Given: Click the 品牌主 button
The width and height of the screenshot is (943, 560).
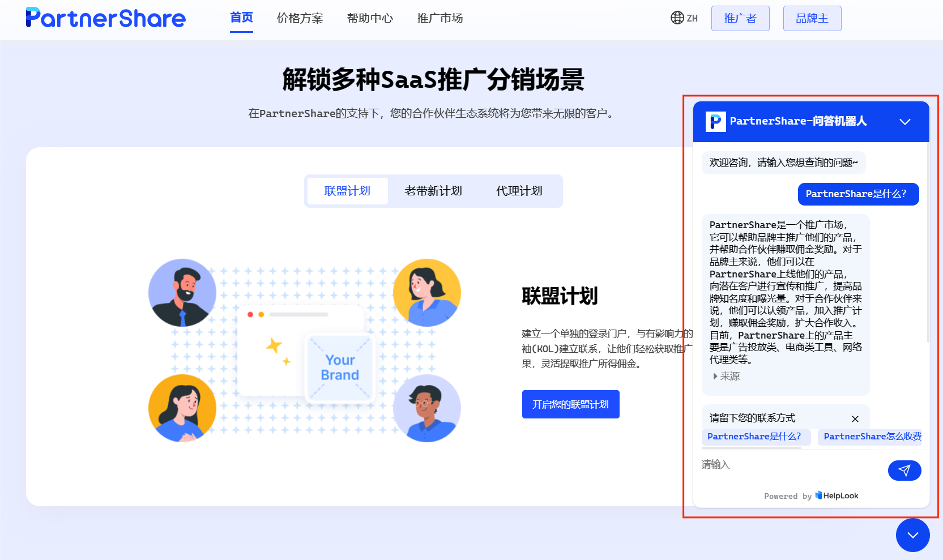Looking at the screenshot, I should pos(812,18).
